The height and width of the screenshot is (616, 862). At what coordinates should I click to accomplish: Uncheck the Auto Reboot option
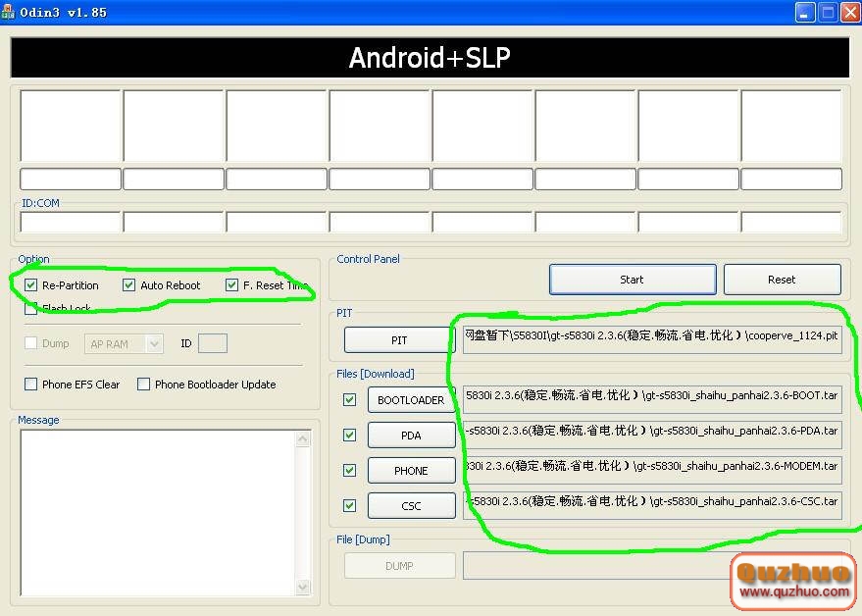(128, 284)
